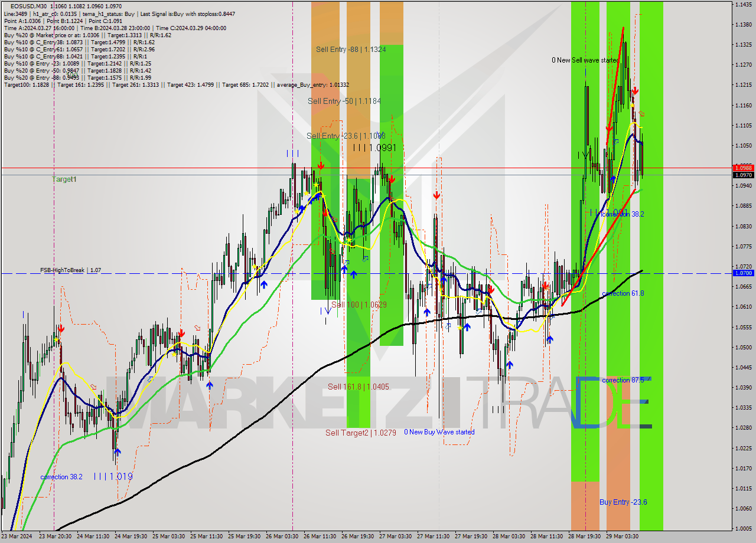Select the '29 Mar 03:30' time axis label
Screen dimensions: 756x543
pos(622,537)
